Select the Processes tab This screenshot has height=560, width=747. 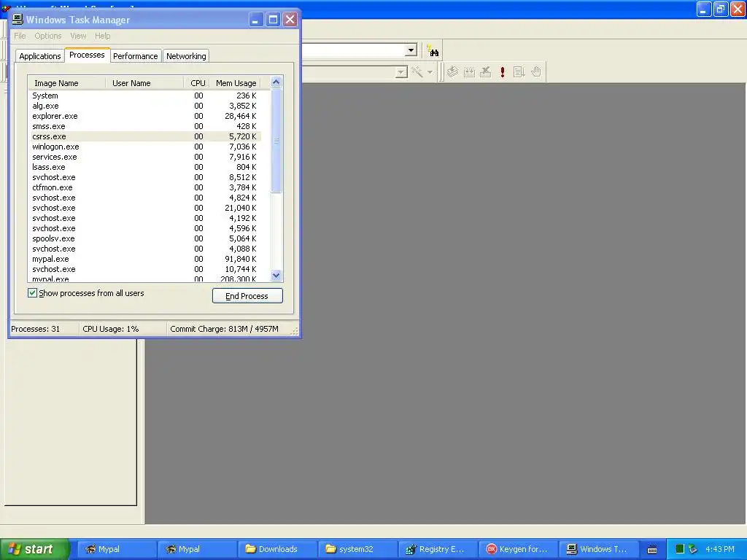click(88, 55)
